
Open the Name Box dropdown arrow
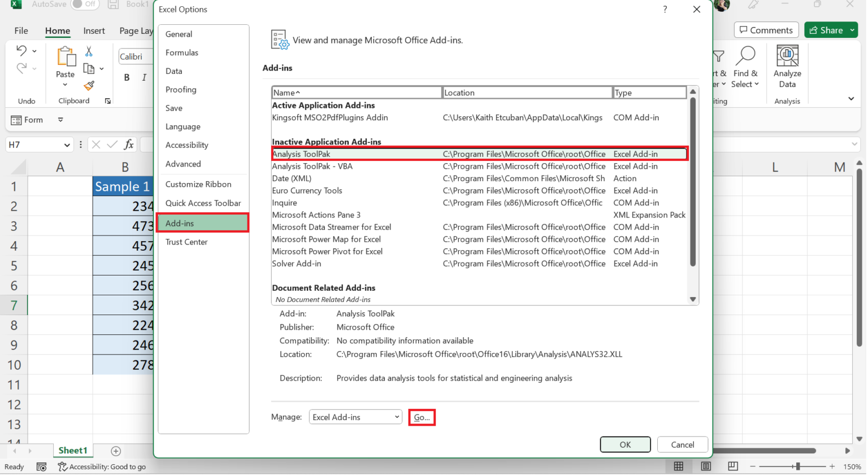coord(68,145)
